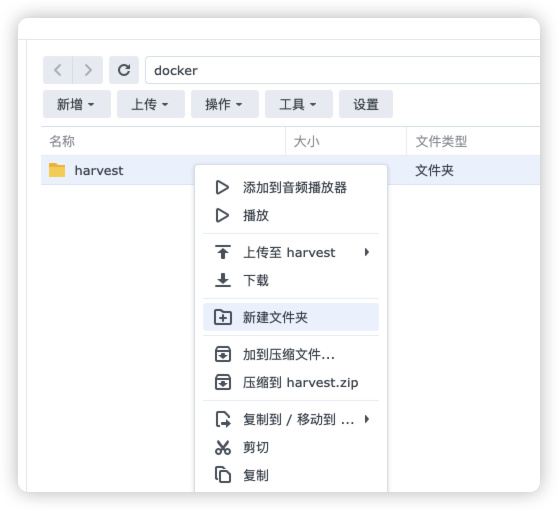558x510 pixels.
Task: Click the back navigation arrow
Action: click(x=58, y=70)
